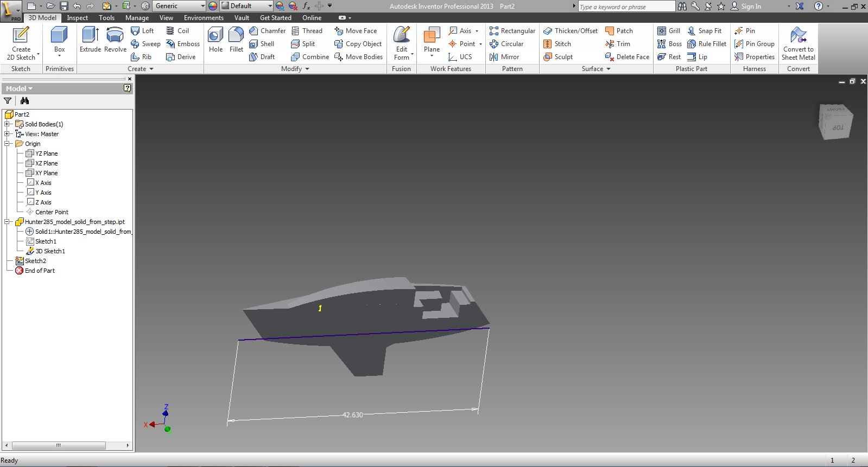
Task: Select the Fillet tool
Action: (x=236, y=40)
